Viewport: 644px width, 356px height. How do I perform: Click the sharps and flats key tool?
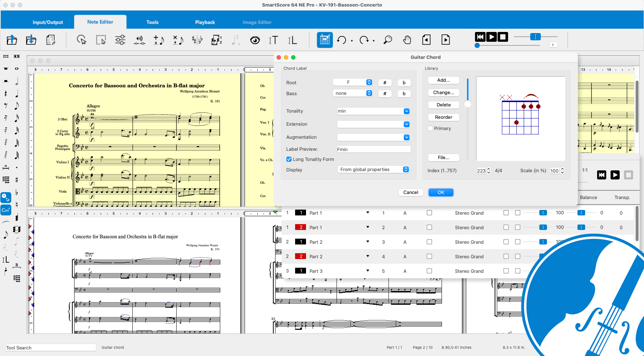click(197, 40)
